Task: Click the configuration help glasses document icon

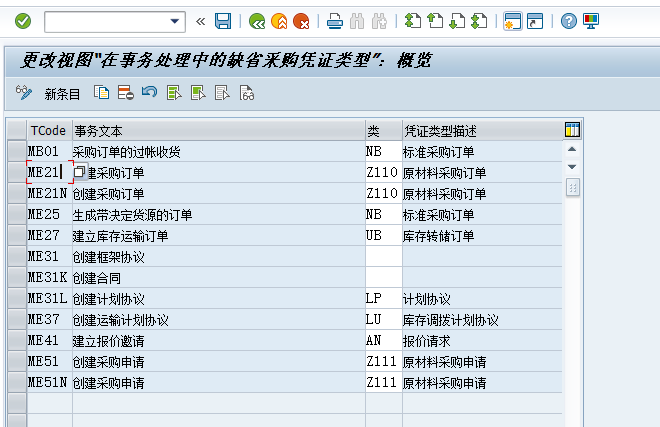Action: [x=247, y=93]
